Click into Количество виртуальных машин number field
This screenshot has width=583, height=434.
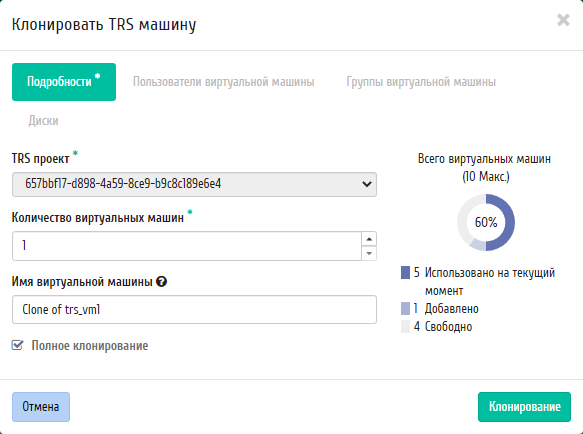point(187,246)
